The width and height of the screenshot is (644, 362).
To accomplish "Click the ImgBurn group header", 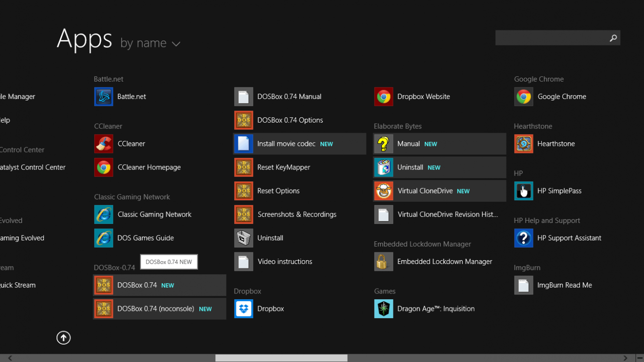I will pos(527,268).
